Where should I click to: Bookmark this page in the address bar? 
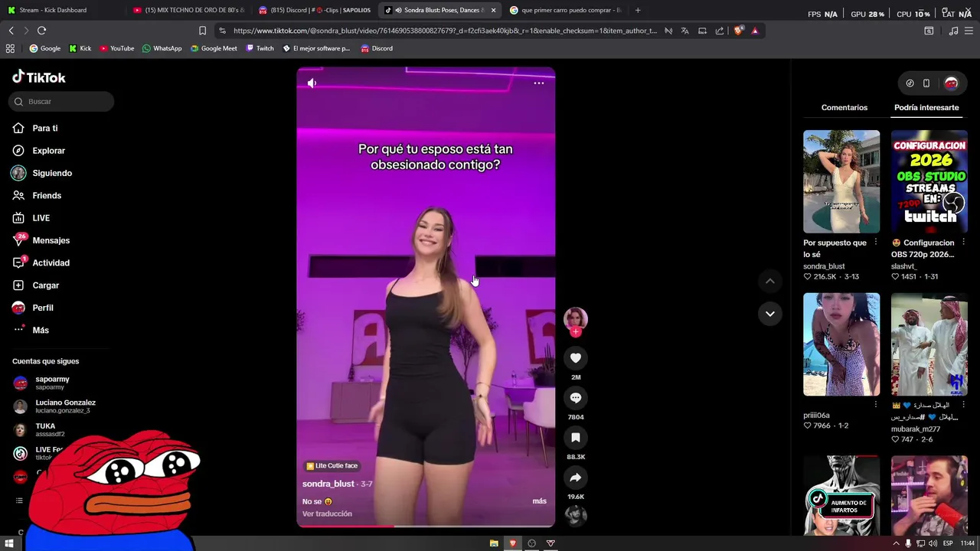click(x=202, y=31)
